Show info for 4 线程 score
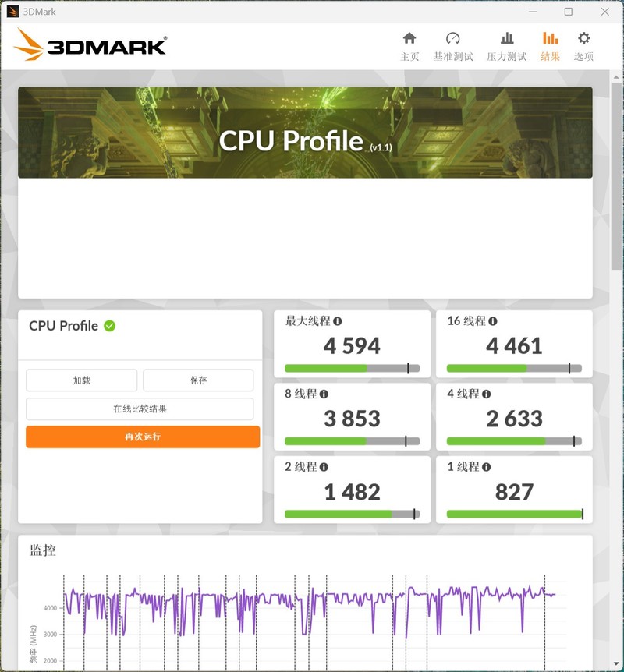624x672 pixels. point(486,394)
